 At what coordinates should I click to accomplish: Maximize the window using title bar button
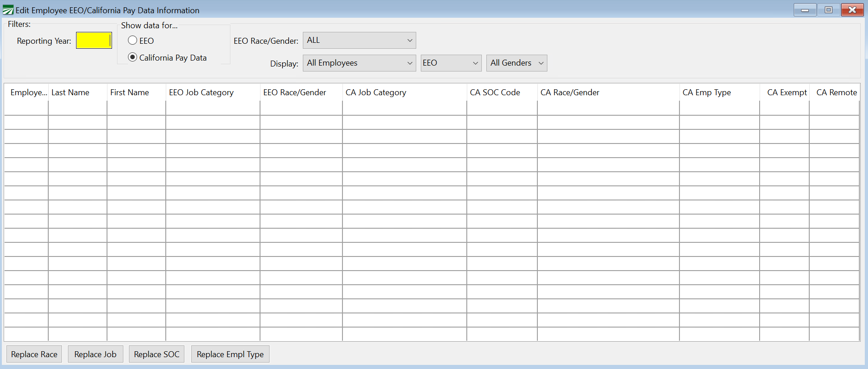pyautogui.click(x=828, y=10)
